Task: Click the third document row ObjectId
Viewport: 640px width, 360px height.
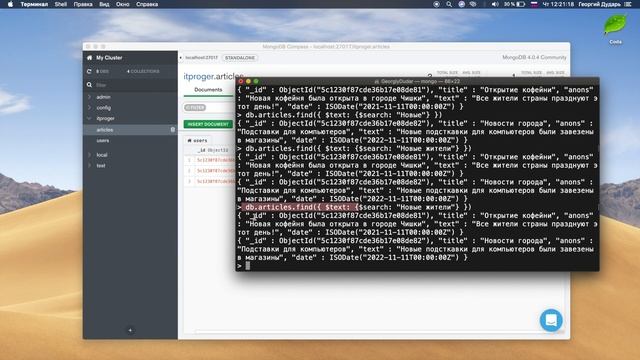Action: pyautogui.click(x=216, y=181)
